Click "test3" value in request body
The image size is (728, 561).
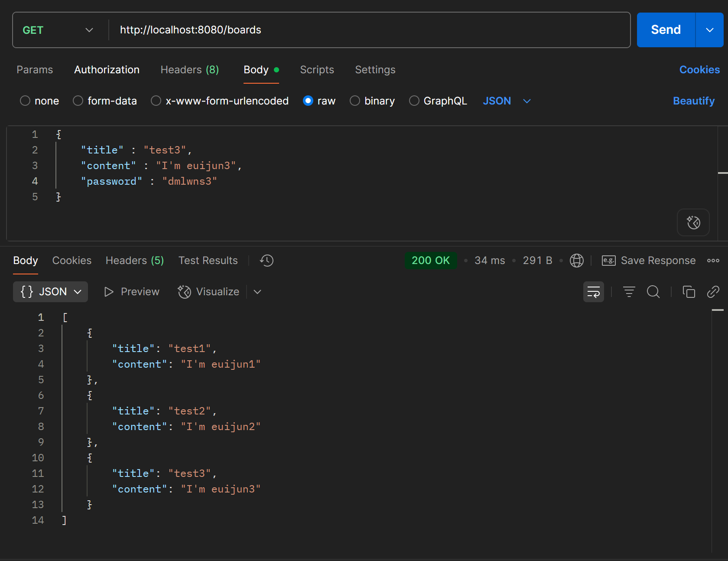pyautogui.click(x=165, y=150)
